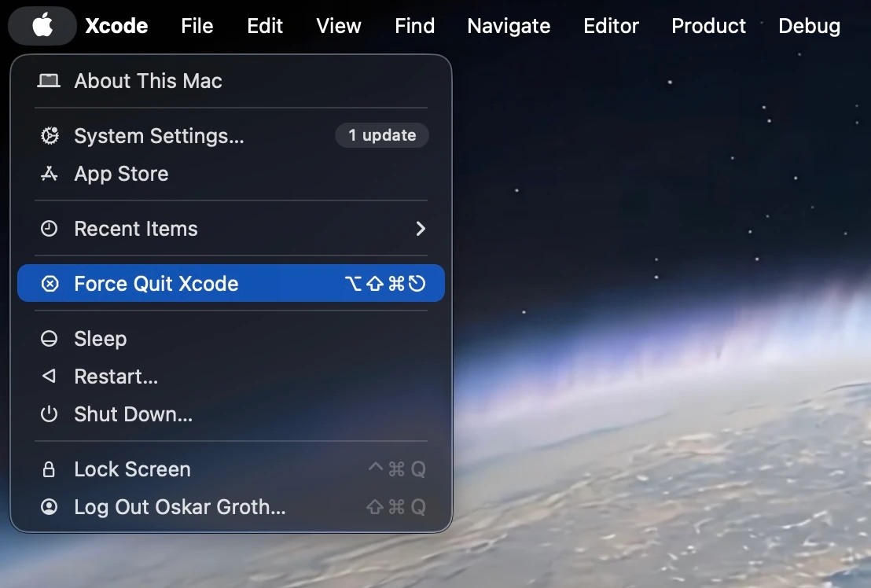Click the user icon beside Log Out
871x588 pixels.
[x=50, y=507]
